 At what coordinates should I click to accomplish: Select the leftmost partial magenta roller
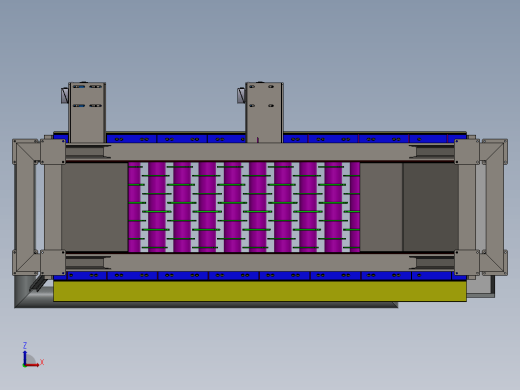click(x=134, y=207)
